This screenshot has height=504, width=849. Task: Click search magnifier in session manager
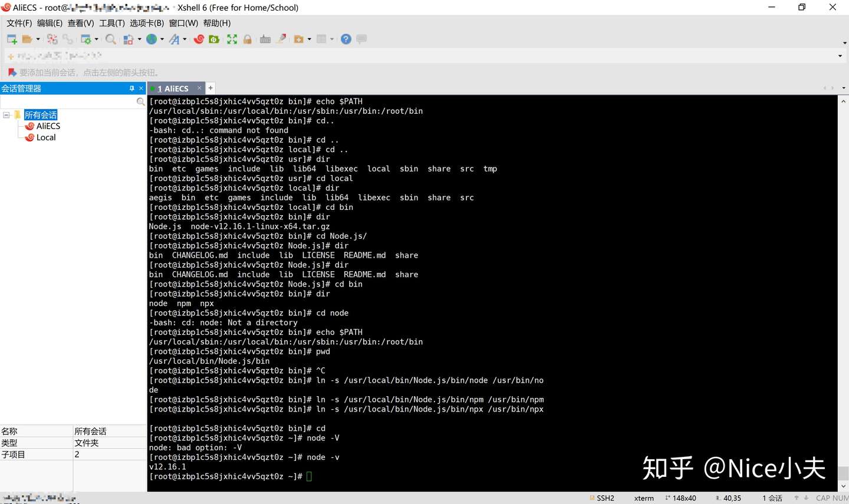(x=140, y=102)
